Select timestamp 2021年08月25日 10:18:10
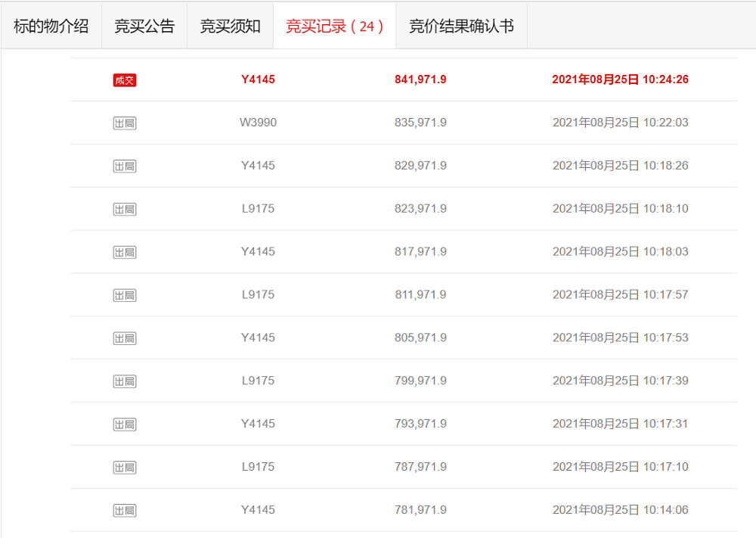 coord(620,208)
